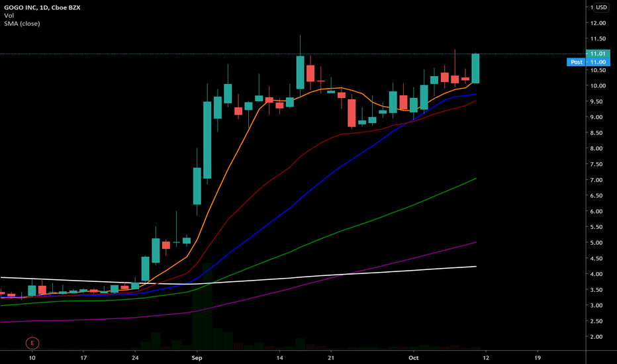This screenshot has width=617, height=364.
Task: Click the 12.00 price axis label
Action: 598,23
